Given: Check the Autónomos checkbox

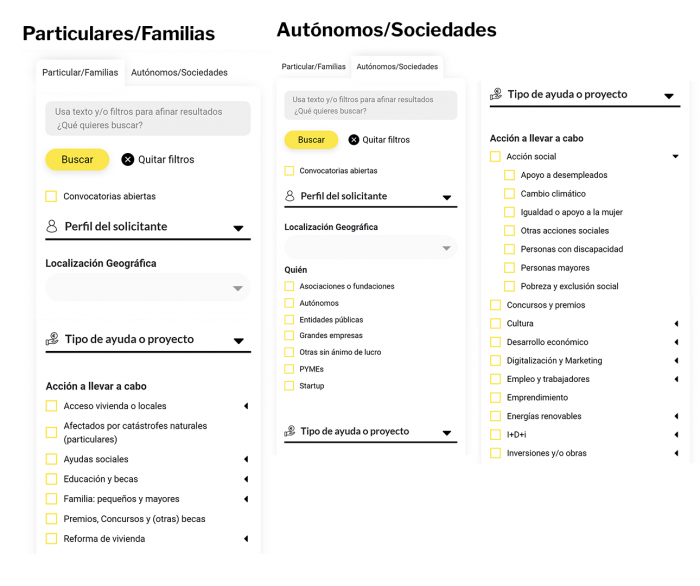Looking at the screenshot, I should [x=289, y=303].
